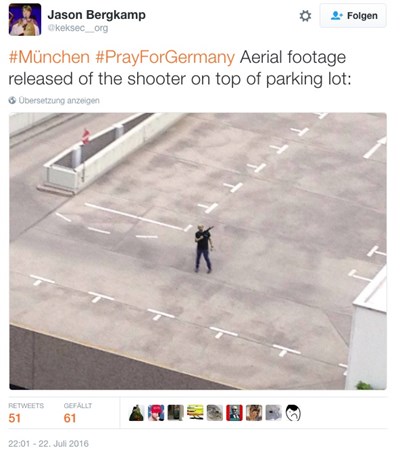Click the Folgen follow button
This screenshot has height=450, width=400.
(x=353, y=16)
